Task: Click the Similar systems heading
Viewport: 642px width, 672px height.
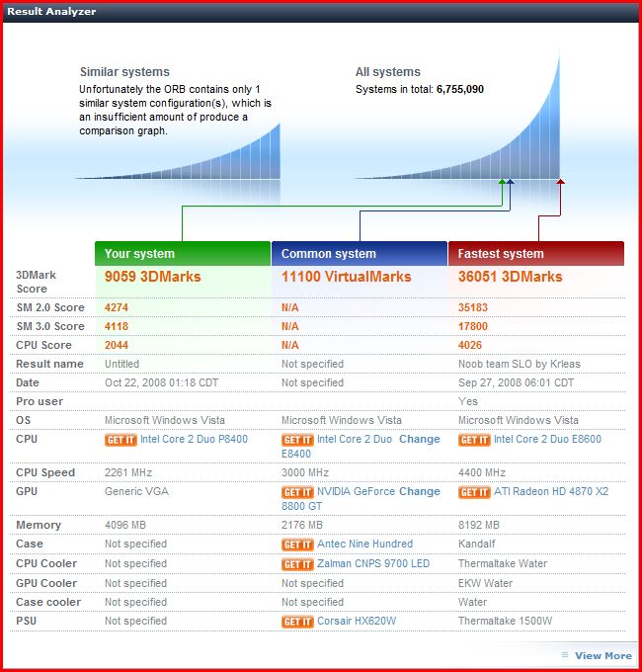Action: [x=124, y=71]
